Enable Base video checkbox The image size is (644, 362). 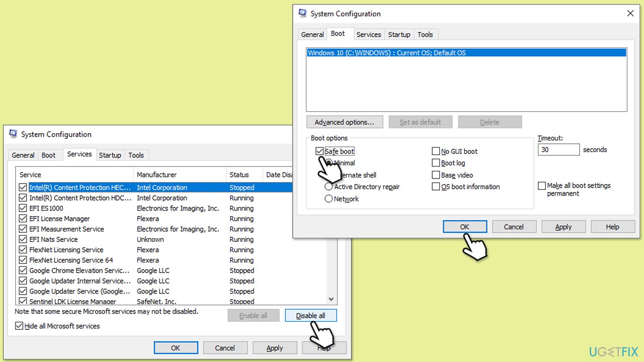[436, 175]
